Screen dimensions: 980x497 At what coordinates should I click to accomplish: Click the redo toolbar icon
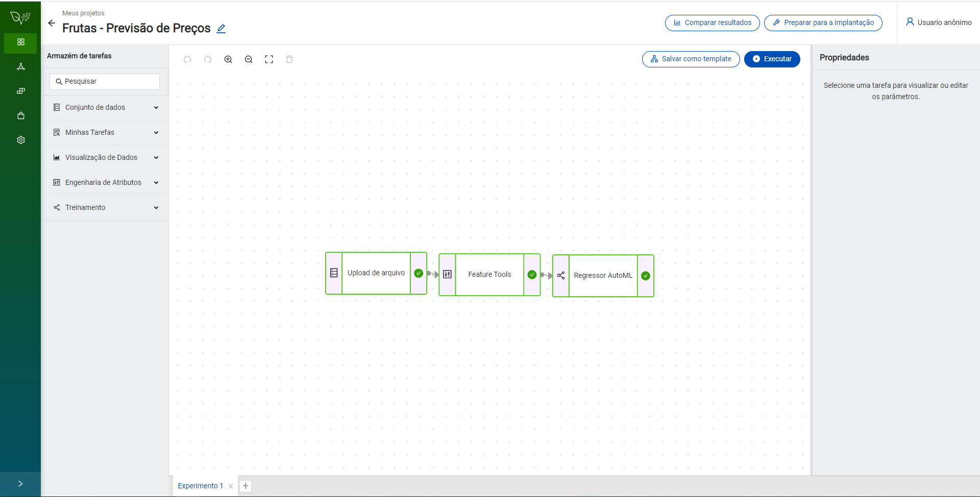click(208, 59)
